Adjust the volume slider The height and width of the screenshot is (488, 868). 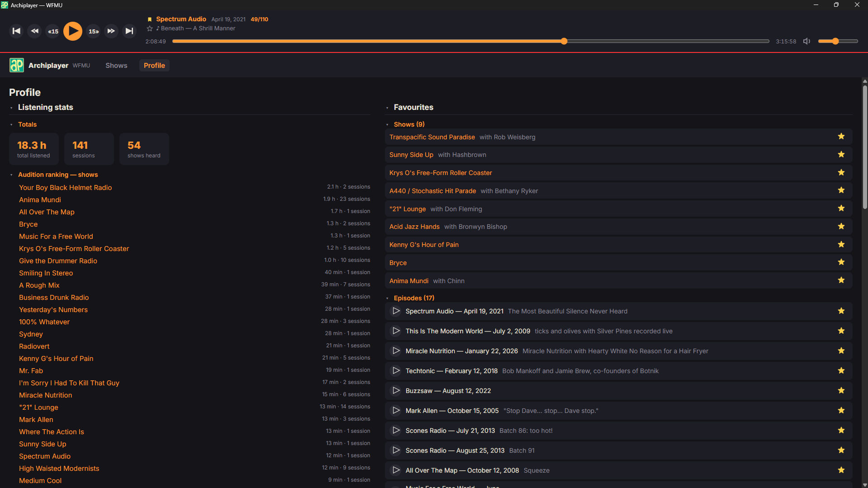tap(838, 41)
